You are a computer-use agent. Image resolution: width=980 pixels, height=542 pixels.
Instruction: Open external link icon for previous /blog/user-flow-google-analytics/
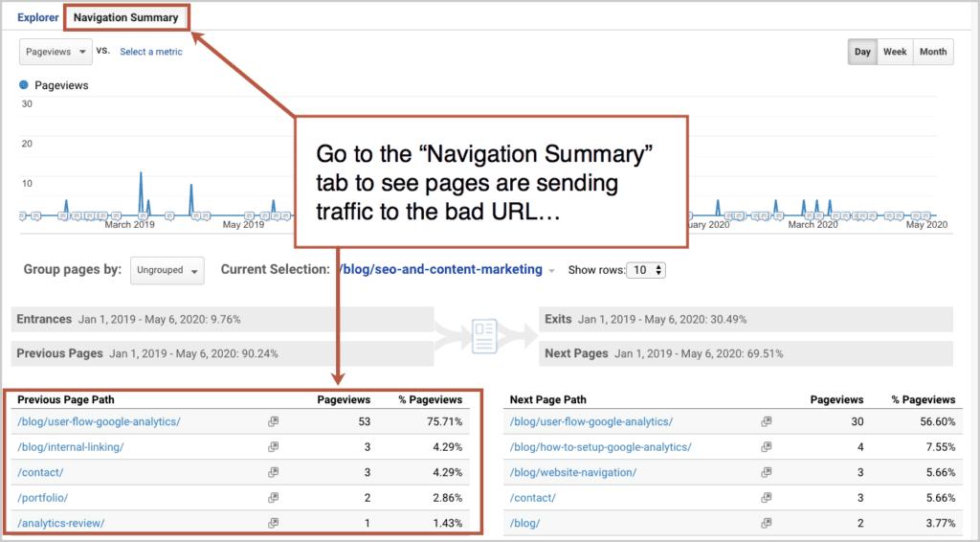[273, 422]
